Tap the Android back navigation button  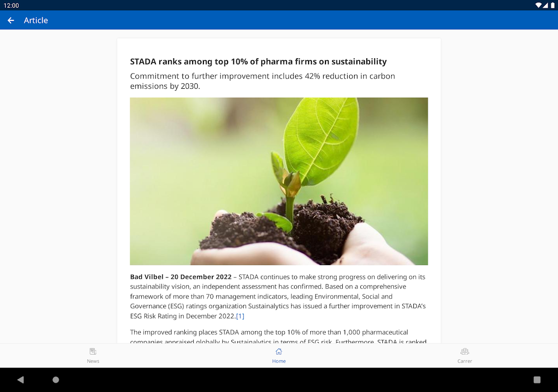[21, 380]
